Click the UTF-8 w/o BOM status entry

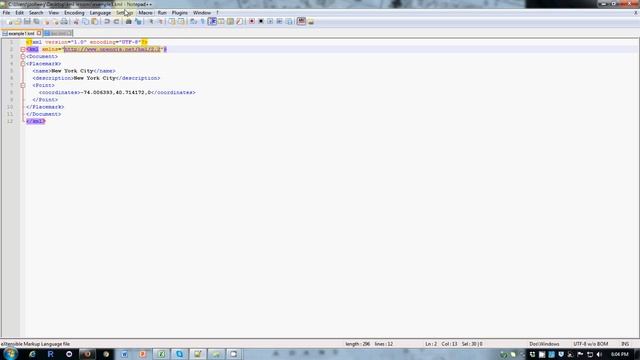pyautogui.click(x=590, y=344)
